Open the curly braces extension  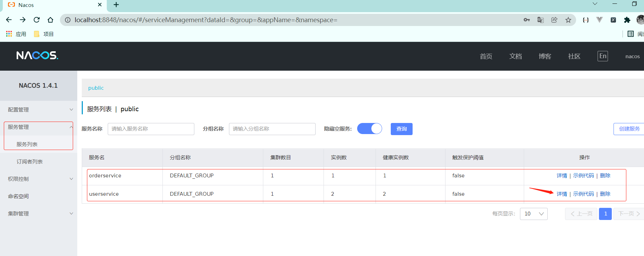tap(586, 20)
